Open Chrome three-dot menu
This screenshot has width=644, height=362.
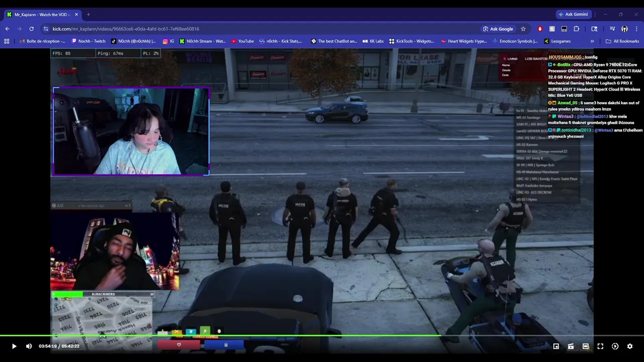[636, 29]
